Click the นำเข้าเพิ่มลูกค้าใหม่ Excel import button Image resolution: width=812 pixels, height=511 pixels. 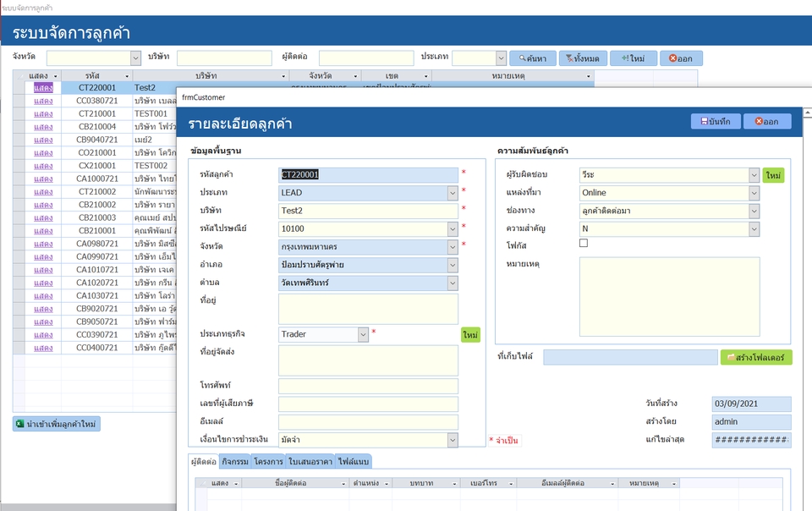(x=57, y=424)
